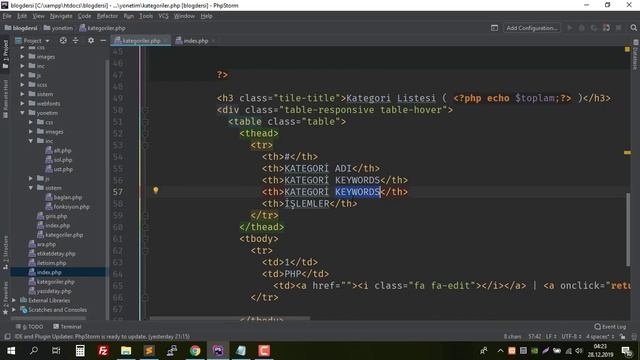Image resolution: width=640 pixels, height=360 pixels.
Task: Click the Debug bug icon in toolbar
Action: pos(582,28)
